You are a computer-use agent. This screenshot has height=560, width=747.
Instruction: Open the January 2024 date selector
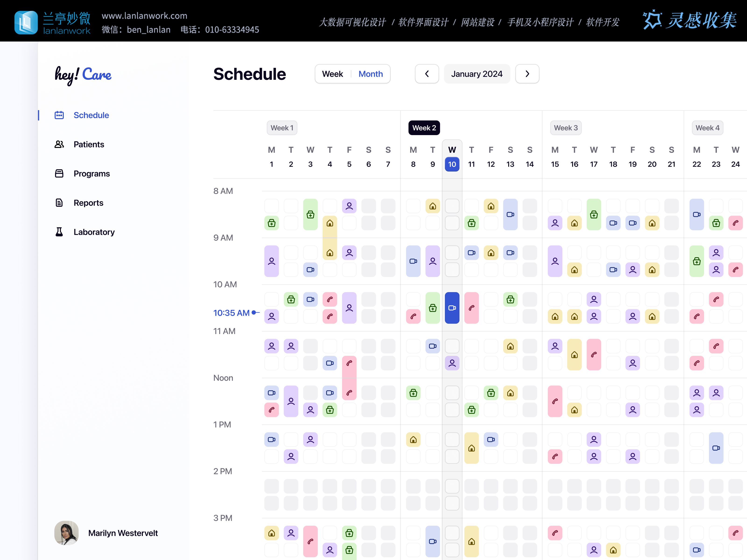coord(476,74)
